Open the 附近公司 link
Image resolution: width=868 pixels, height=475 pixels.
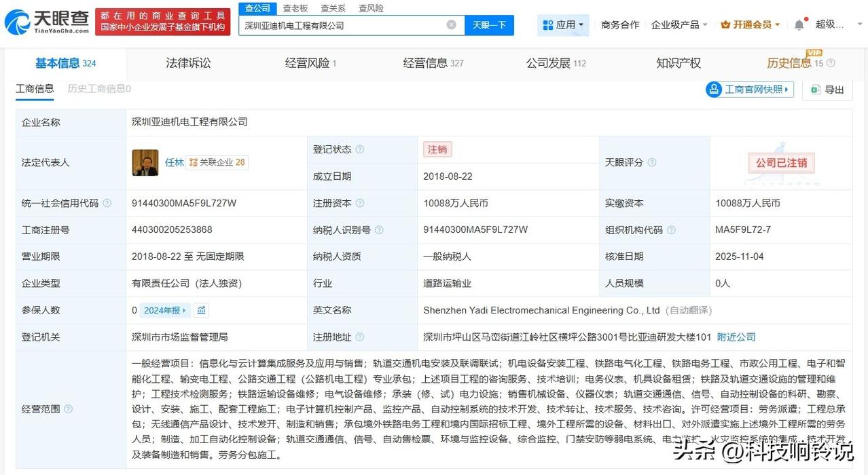click(x=736, y=337)
